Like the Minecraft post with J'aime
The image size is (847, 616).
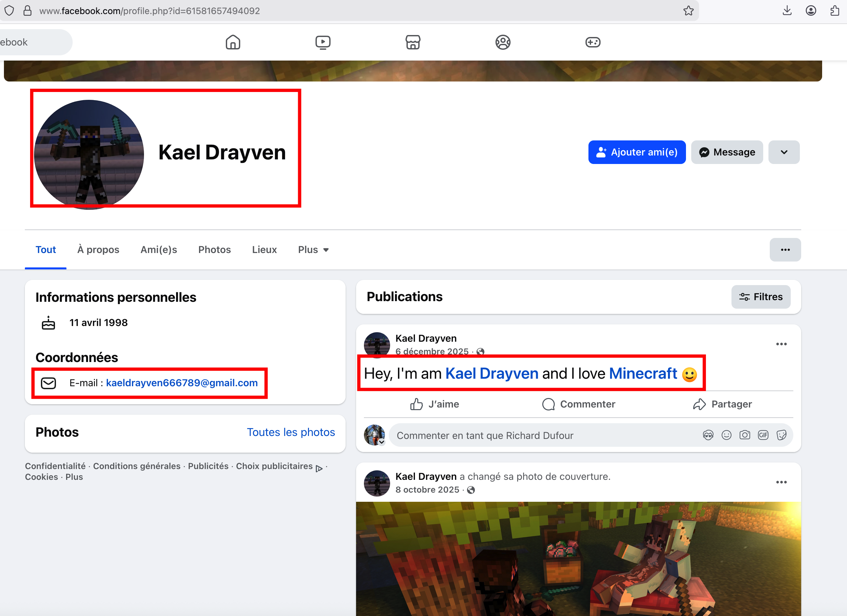coord(434,404)
